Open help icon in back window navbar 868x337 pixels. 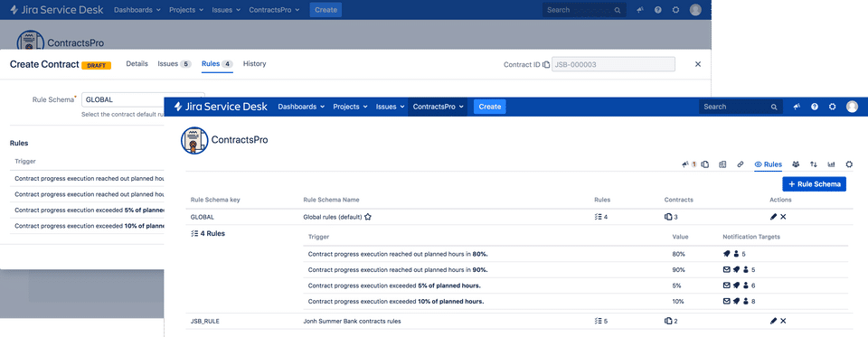(x=657, y=10)
